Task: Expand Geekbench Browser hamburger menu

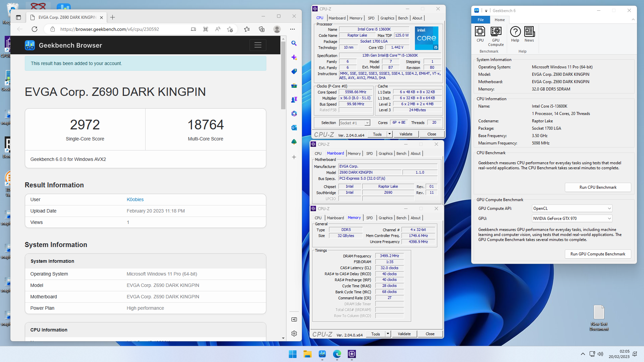Action: tap(258, 45)
